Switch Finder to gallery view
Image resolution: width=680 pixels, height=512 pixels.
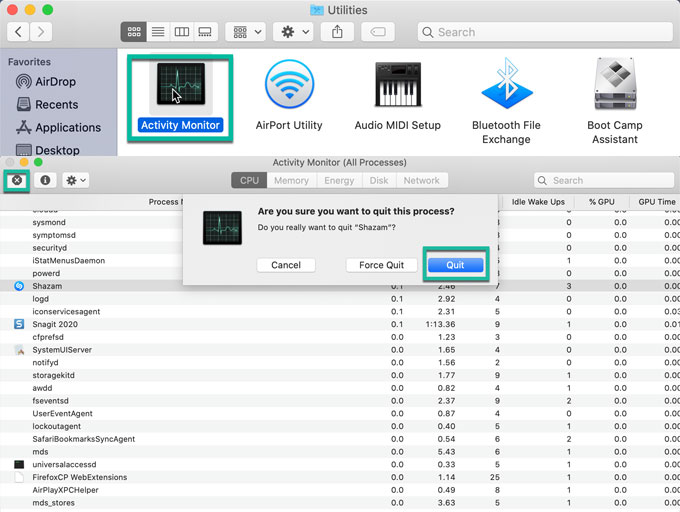pos(205,32)
